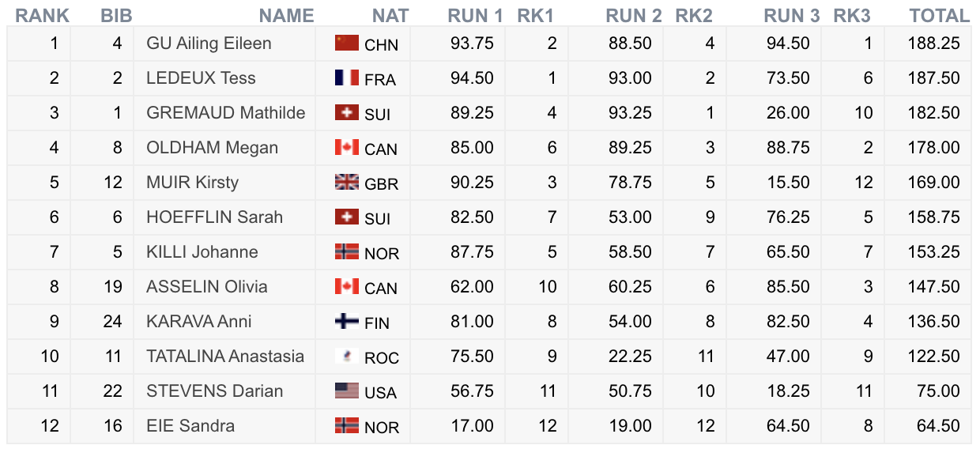Image resolution: width=980 pixels, height=449 pixels.
Task: Click the NAME column header
Action: (x=286, y=16)
